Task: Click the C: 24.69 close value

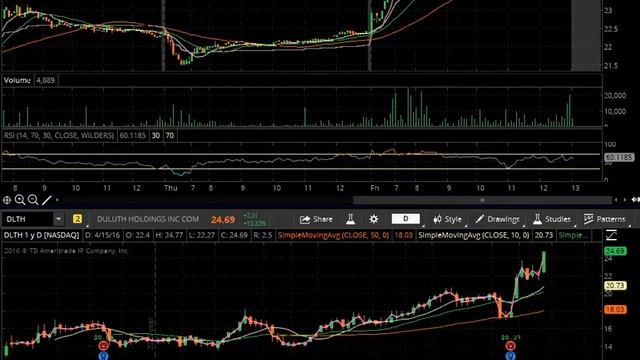Action: click(234, 235)
